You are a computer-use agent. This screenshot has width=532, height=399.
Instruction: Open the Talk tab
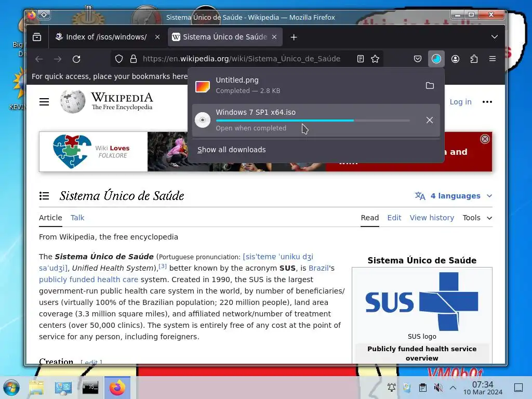[x=77, y=218]
